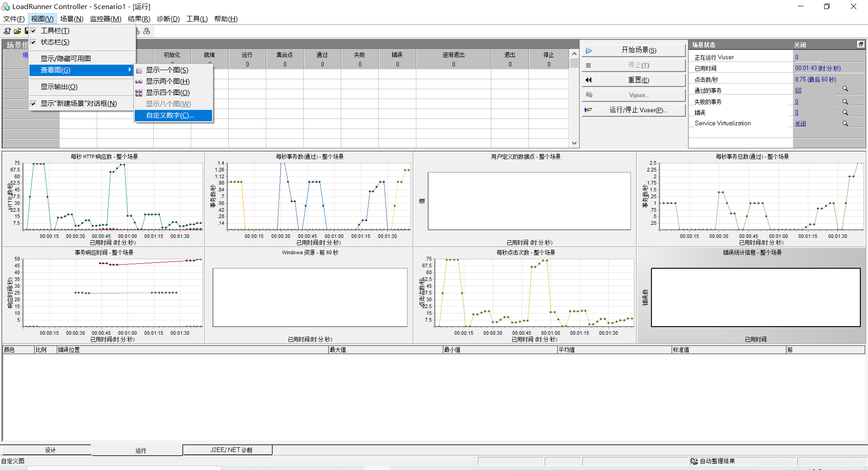Close the open 视图(V) menu
This screenshot has height=470, width=868.
(42, 19)
